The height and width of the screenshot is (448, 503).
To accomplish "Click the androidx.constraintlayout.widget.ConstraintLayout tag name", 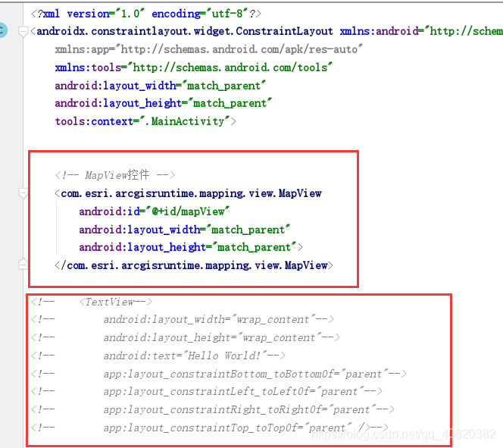I will pyautogui.click(x=185, y=31).
